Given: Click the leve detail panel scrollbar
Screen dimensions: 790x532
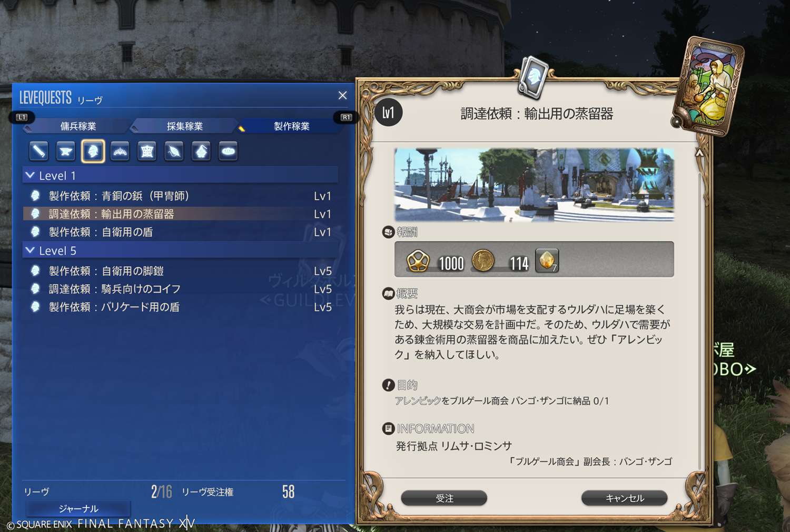Looking at the screenshot, I should pos(700,310).
